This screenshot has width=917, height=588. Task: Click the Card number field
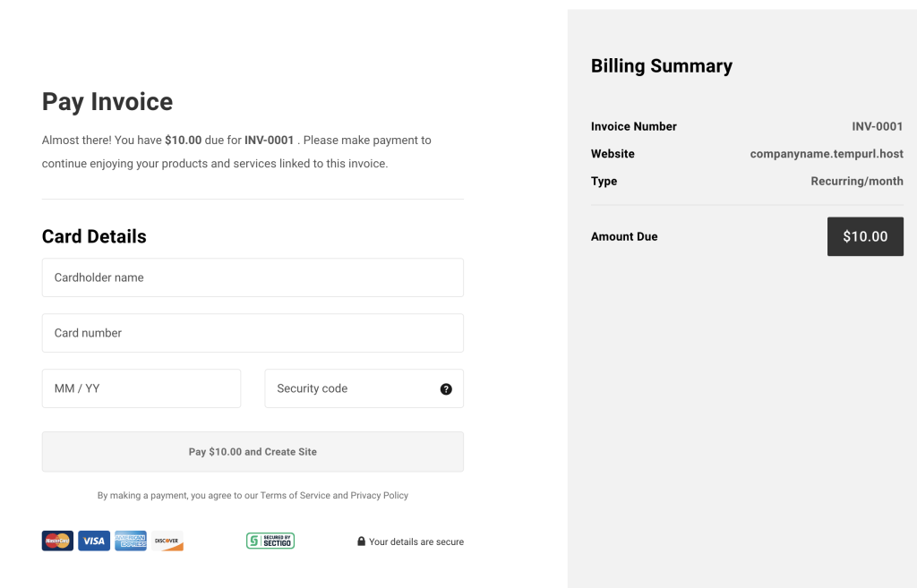(x=253, y=332)
